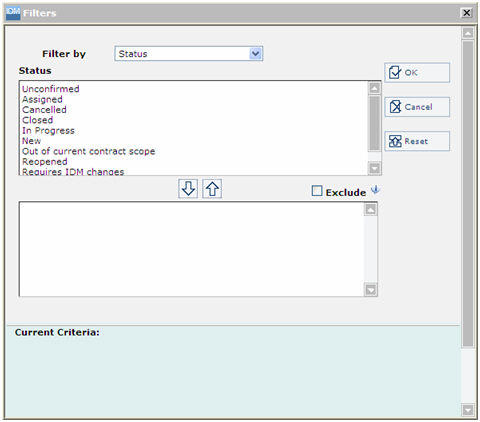This screenshot has height=422, width=480.
Task: Click the blue anchor icon beside Exclude
Action: (x=375, y=190)
